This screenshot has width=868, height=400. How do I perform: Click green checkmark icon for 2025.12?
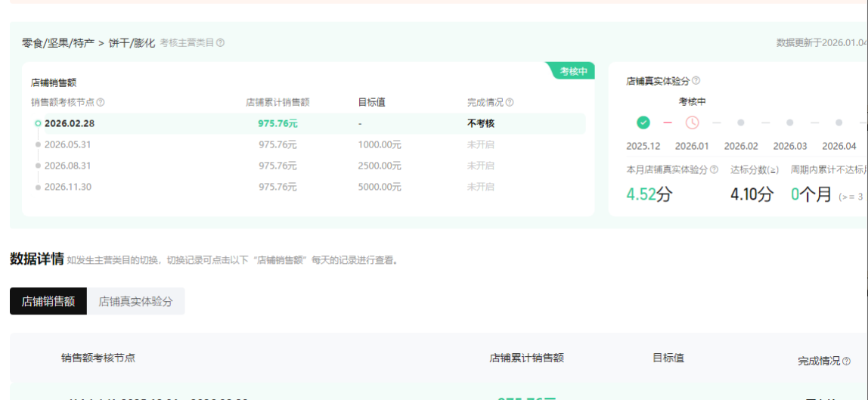tap(643, 122)
